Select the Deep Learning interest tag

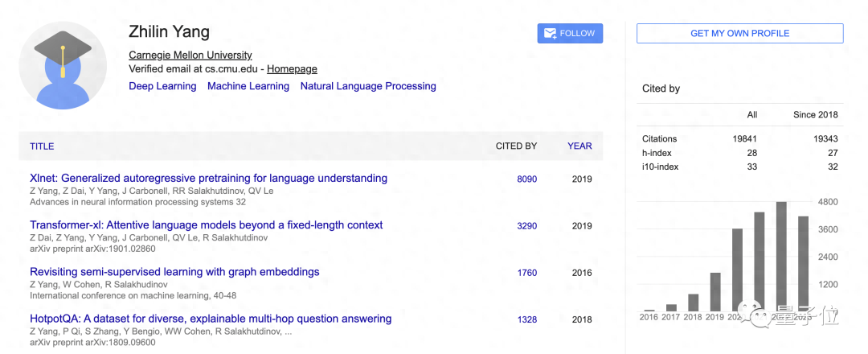pos(162,86)
